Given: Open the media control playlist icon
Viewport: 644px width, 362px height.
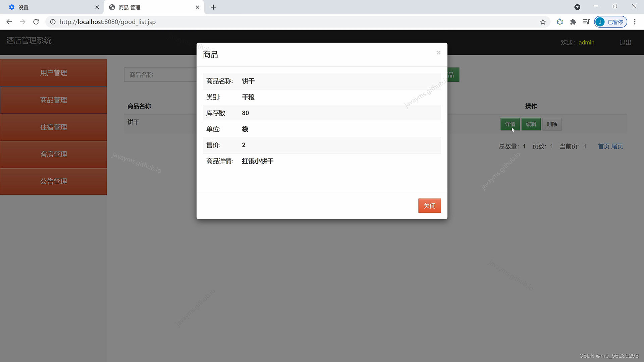Looking at the screenshot, I should point(586,22).
